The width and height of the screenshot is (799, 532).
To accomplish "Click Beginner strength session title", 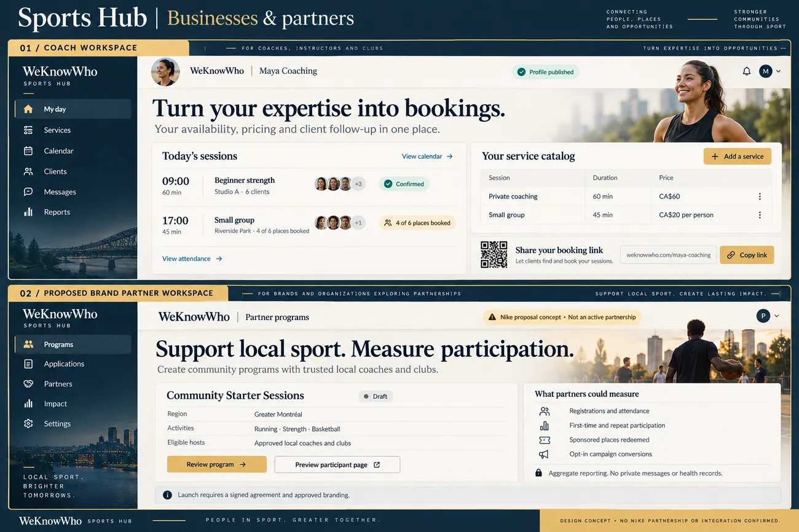I will tap(245, 181).
